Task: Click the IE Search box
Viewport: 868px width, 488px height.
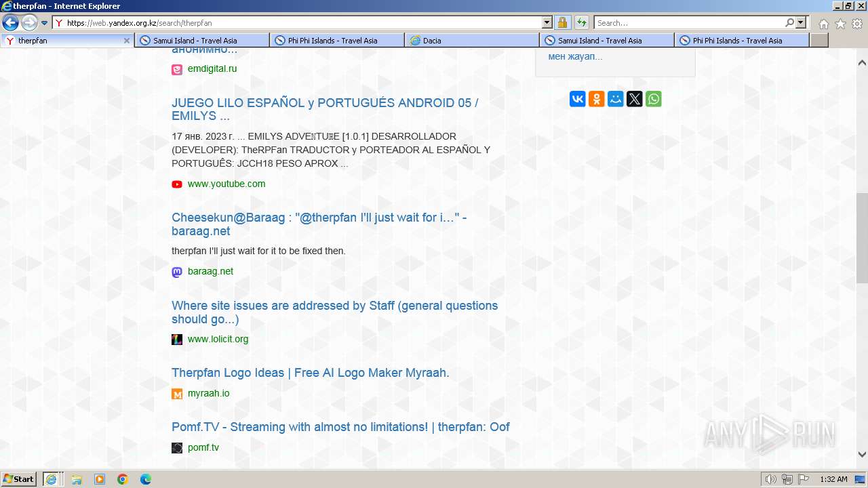Action: tap(689, 23)
